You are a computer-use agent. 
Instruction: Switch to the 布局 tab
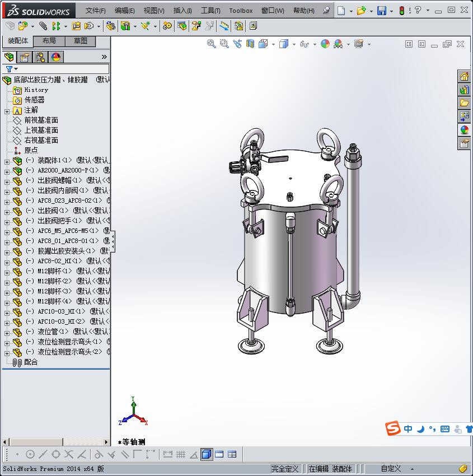(x=49, y=41)
